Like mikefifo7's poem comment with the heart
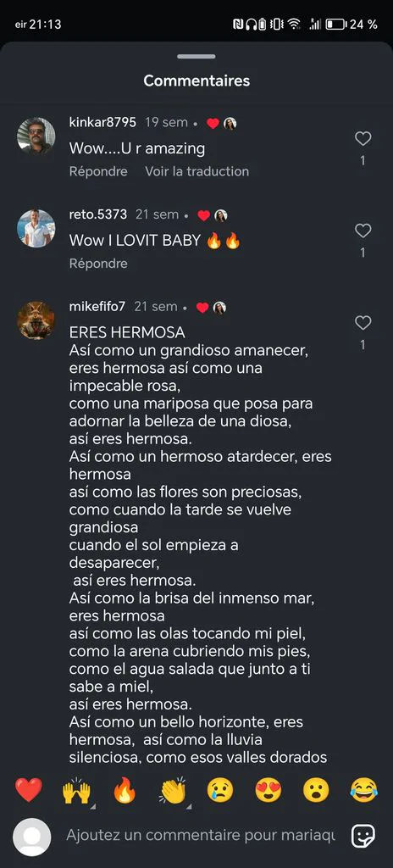 pyautogui.click(x=363, y=323)
